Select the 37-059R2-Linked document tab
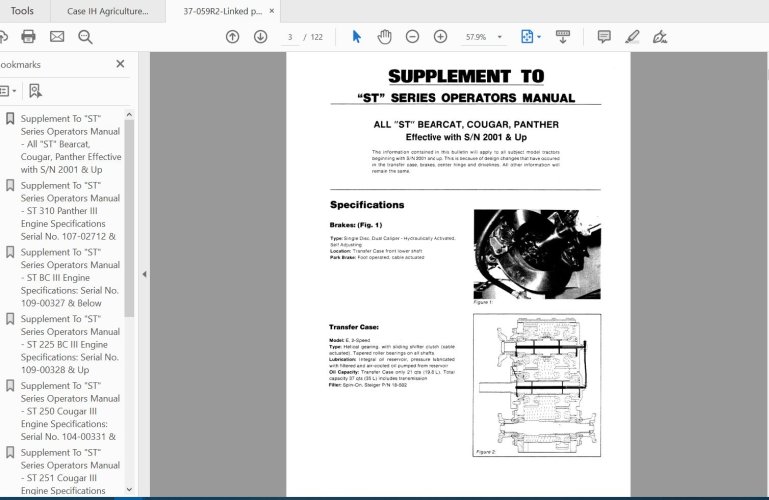The height and width of the screenshot is (500, 769). point(223,11)
